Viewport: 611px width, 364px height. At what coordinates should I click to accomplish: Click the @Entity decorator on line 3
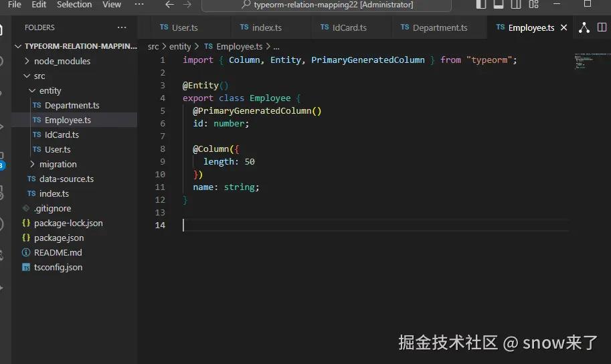[205, 86]
